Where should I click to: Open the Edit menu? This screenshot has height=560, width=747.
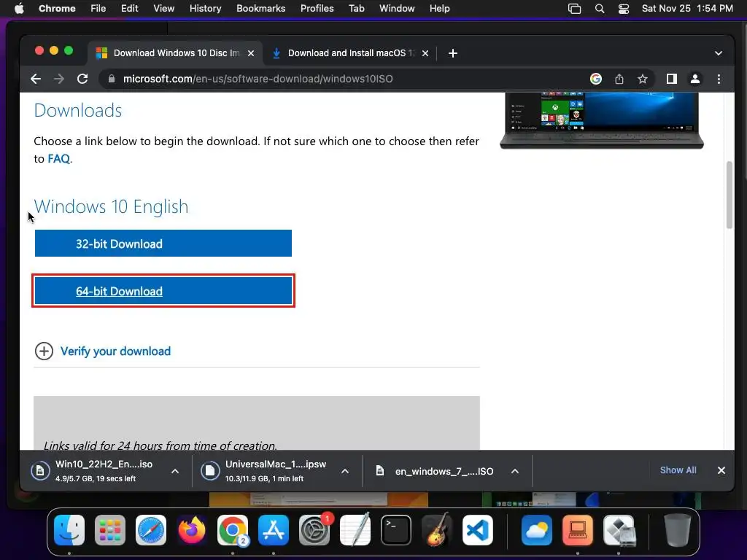[x=129, y=8]
